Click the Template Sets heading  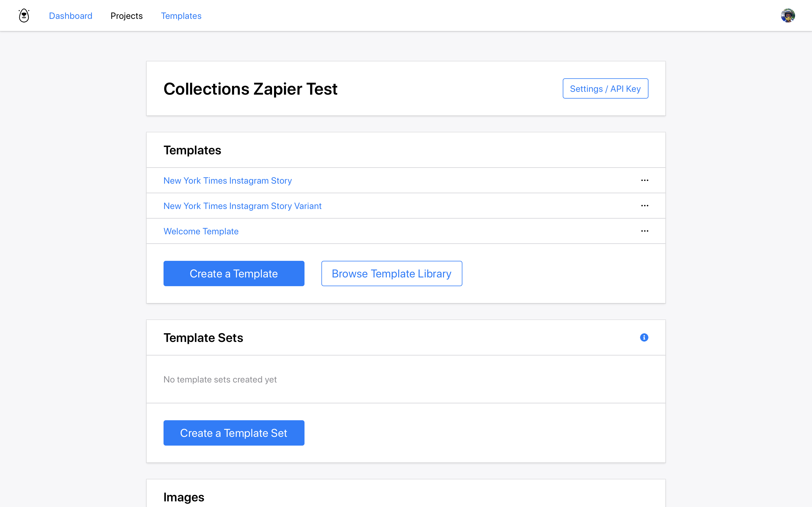(203, 338)
